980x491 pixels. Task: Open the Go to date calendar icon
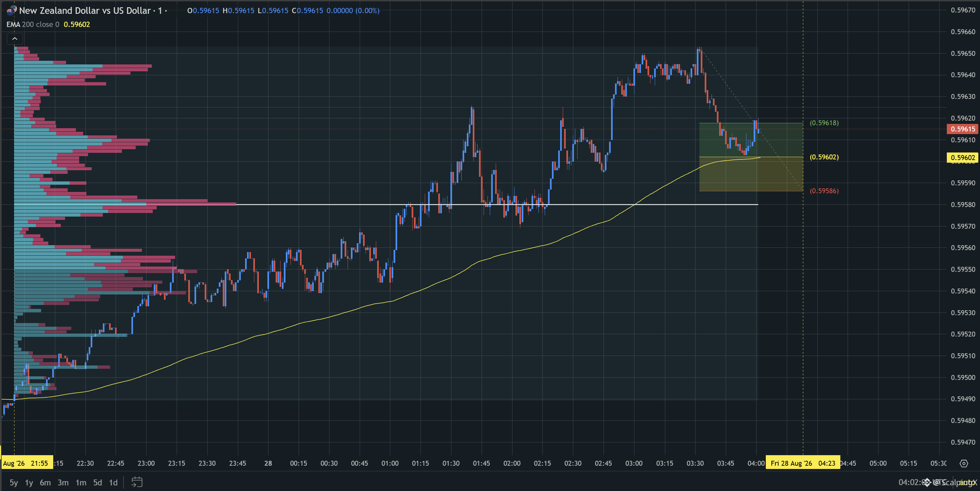137,482
